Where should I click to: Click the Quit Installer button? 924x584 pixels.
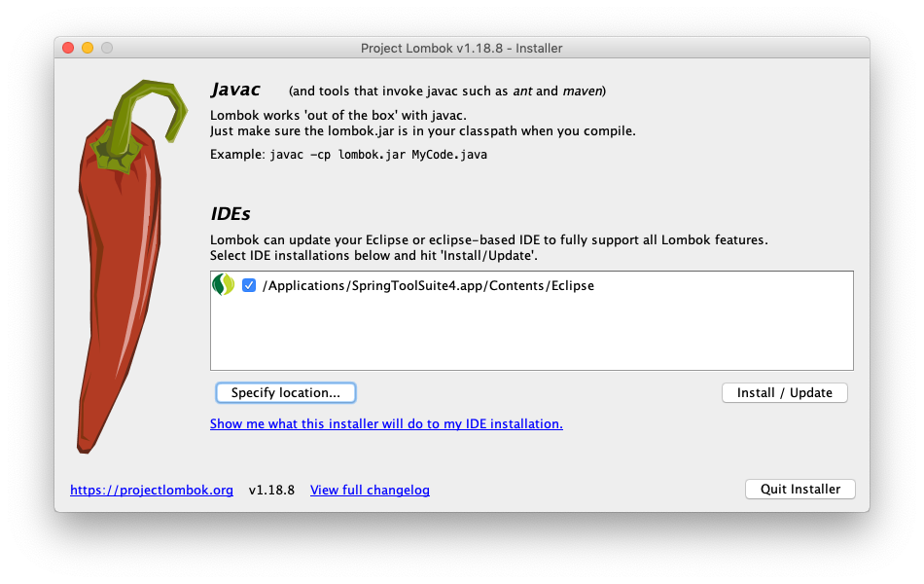(x=800, y=489)
